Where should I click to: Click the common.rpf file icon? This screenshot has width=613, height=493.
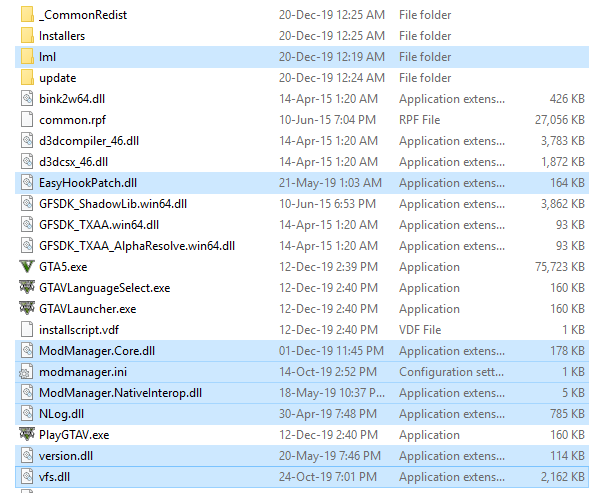pyautogui.click(x=27, y=120)
